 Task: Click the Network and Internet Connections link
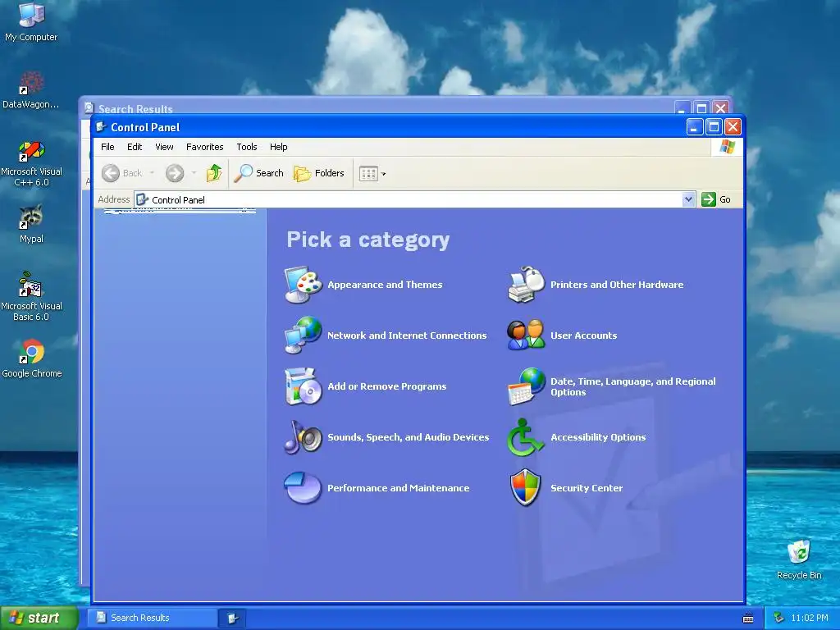407,336
